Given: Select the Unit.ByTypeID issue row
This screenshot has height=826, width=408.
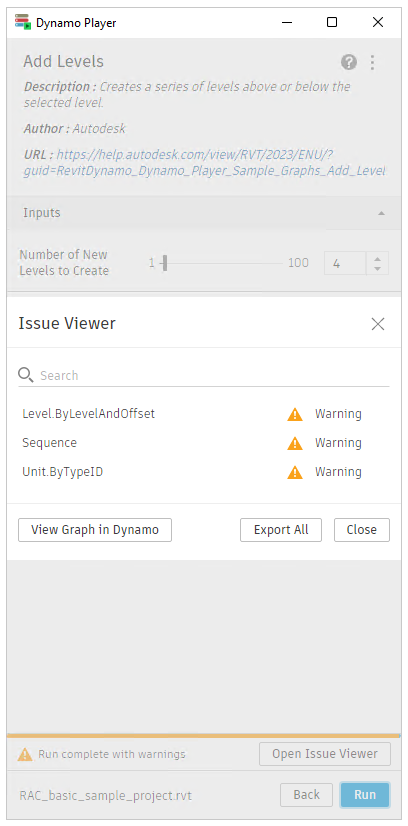Looking at the screenshot, I should pyautogui.click(x=204, y=472).
